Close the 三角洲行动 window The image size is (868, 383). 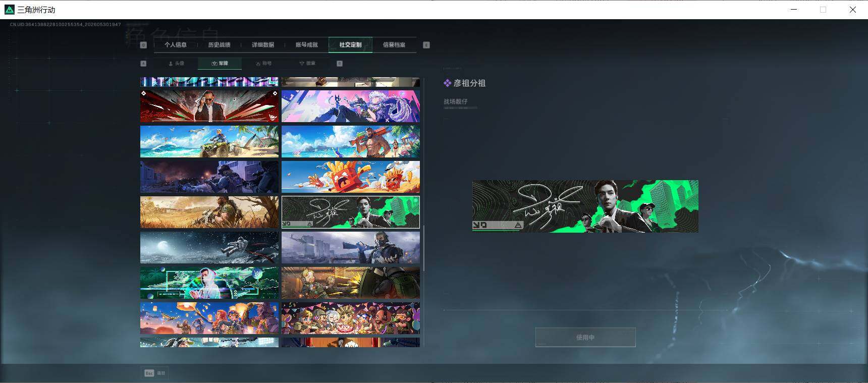853,10
